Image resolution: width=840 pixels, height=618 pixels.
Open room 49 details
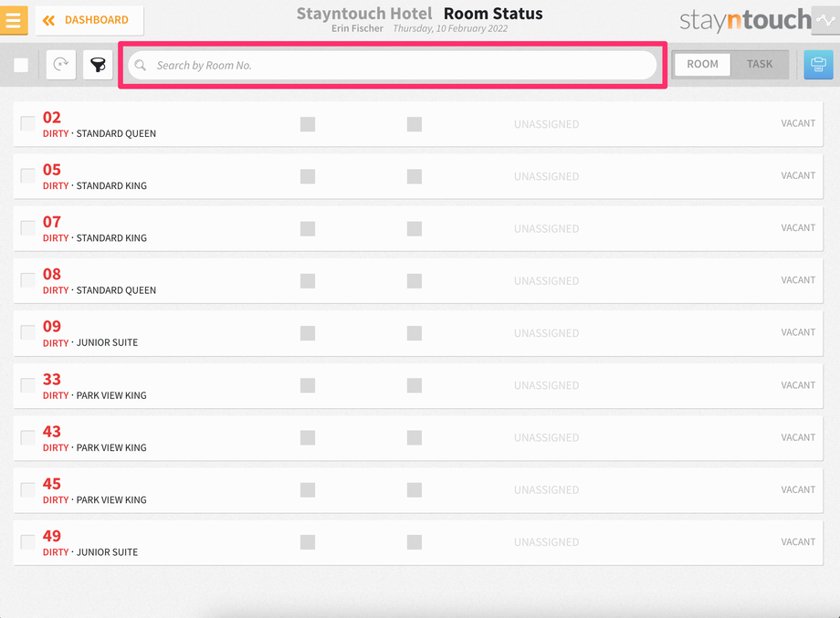pyautogui.click(x=418, y=542)
